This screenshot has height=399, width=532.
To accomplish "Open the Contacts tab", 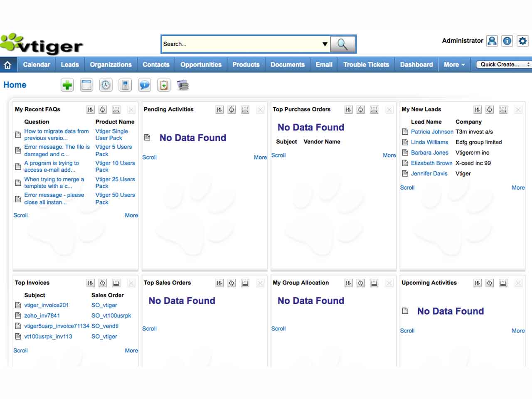I will (156, 65).
